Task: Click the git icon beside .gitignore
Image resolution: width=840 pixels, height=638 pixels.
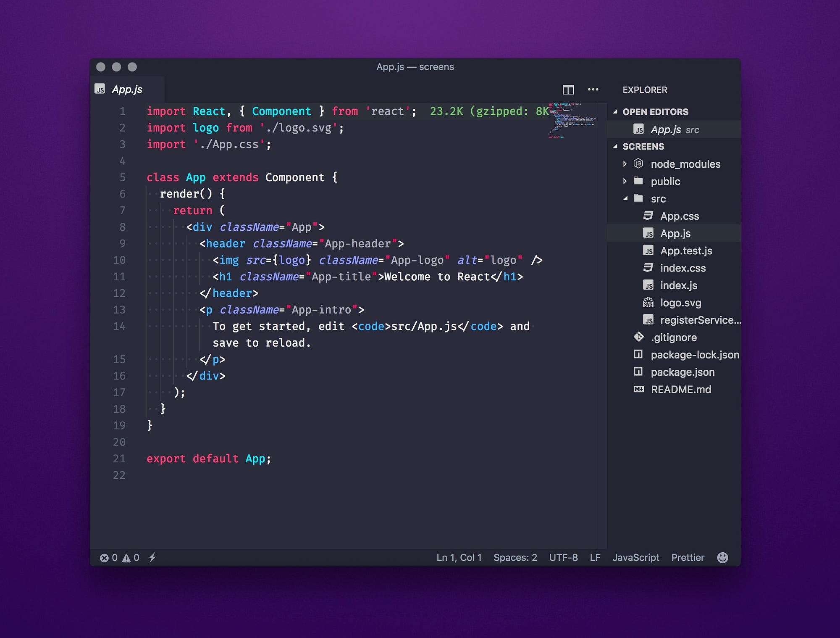Action: click(638, 337)
